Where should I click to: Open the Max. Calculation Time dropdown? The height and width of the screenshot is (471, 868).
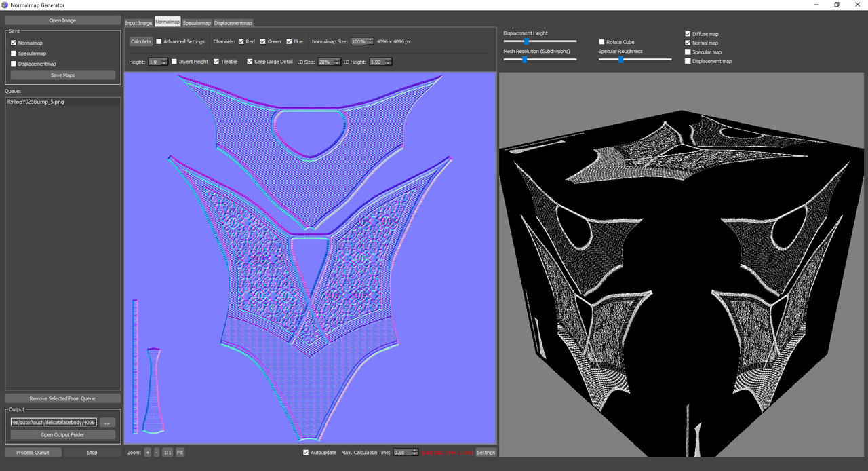402,452
